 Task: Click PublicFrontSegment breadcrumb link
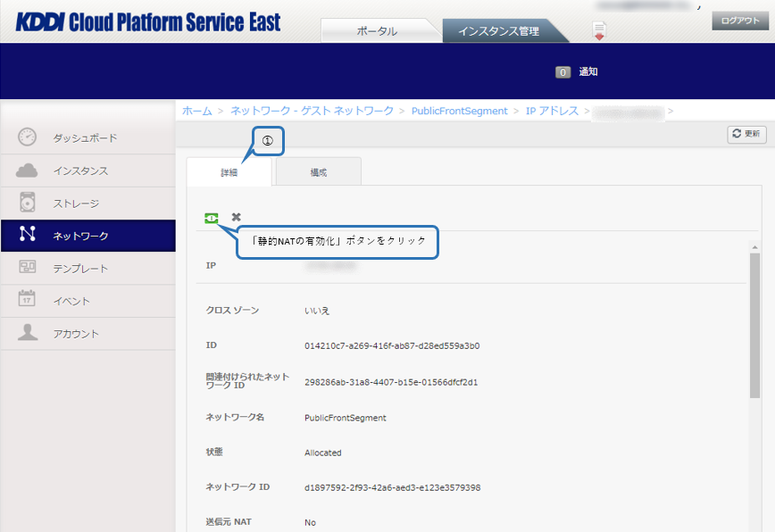[459, 112]
